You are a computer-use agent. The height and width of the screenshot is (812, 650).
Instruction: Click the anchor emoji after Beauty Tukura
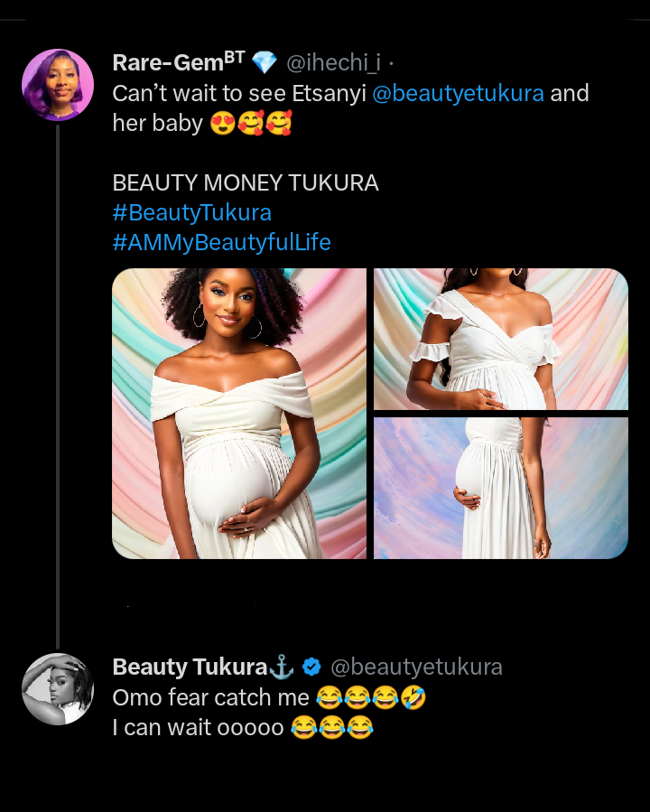coord(283,667)
